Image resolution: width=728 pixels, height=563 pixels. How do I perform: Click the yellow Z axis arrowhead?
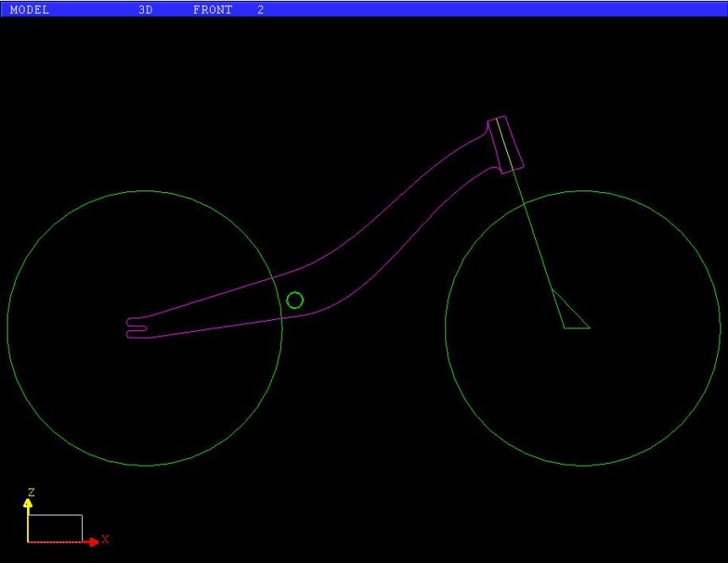28,503
